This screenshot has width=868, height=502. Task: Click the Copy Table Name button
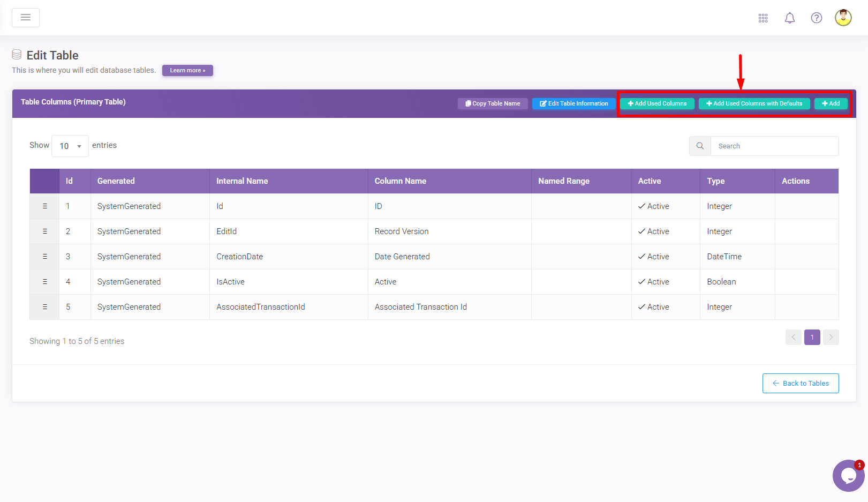point(493,103)
